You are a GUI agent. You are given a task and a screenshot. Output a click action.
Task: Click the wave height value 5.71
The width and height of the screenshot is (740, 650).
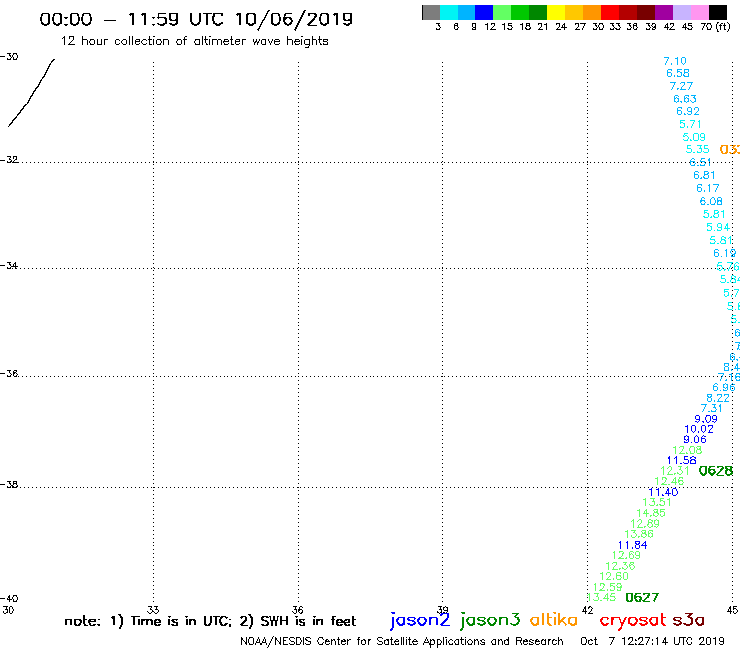(690, 124)
